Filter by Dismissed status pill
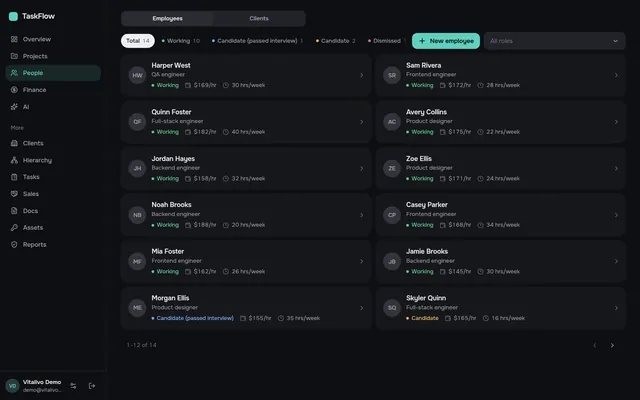 [x=387, y=41]
